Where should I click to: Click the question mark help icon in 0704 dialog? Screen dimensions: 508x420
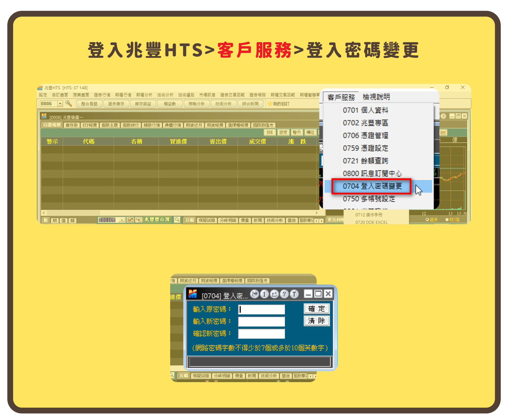click(x=284, y=294)
